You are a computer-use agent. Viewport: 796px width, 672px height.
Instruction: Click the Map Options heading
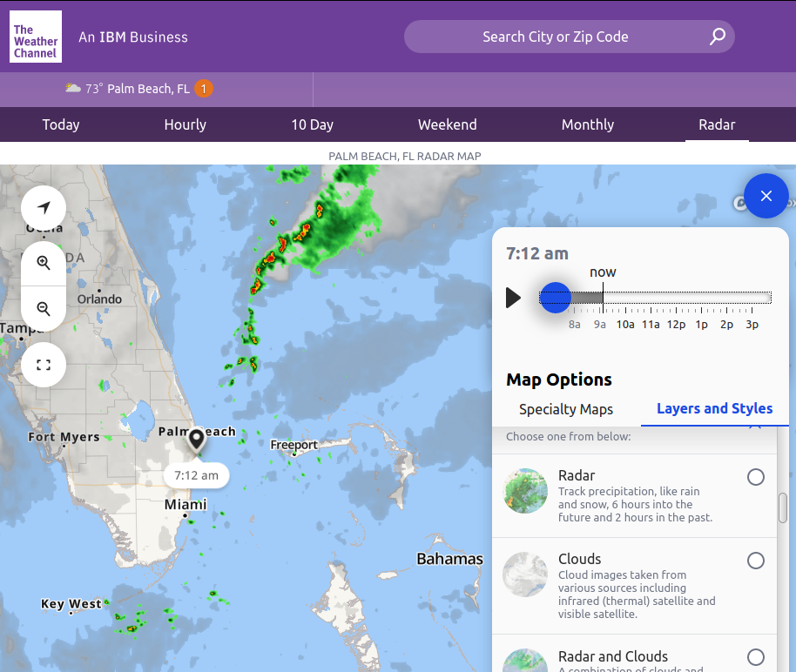click(x=559, y=380)
